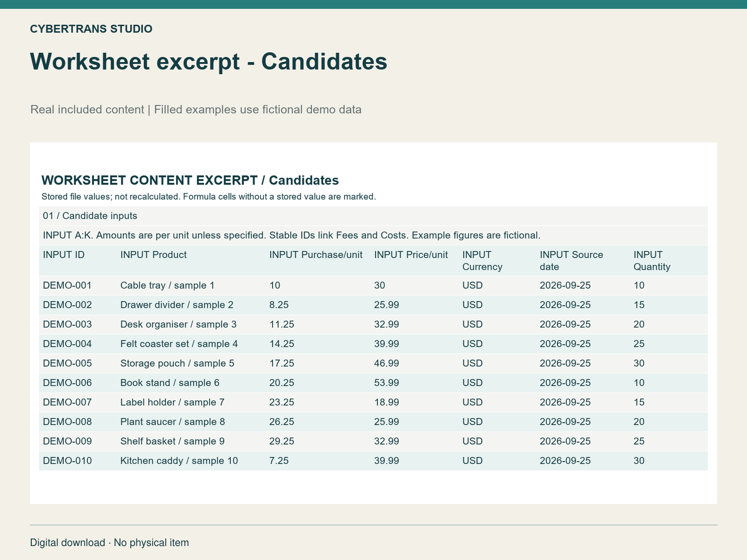Click 'Storage pouch / sample 5' product cell

[x=177, y=364]
